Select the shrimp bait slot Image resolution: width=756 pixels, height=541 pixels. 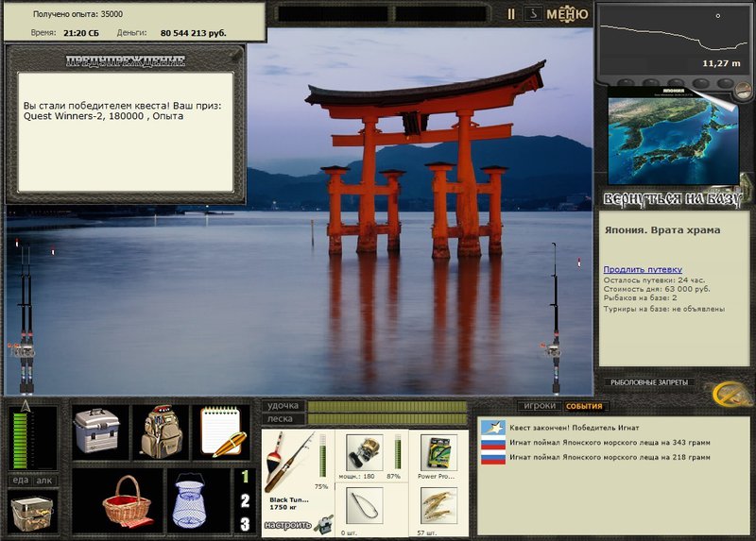pyautogui.click(x=438, y=506)
